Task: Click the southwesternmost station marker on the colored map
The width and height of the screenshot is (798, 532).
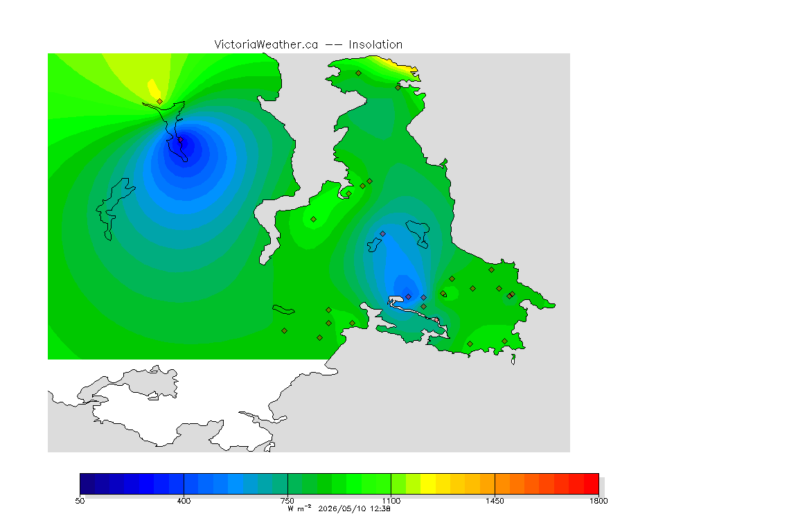Action: (x=285, y=331)
